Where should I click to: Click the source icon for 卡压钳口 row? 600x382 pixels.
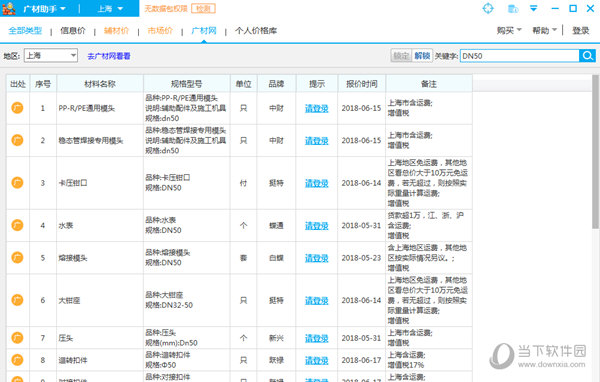point(17,183)
